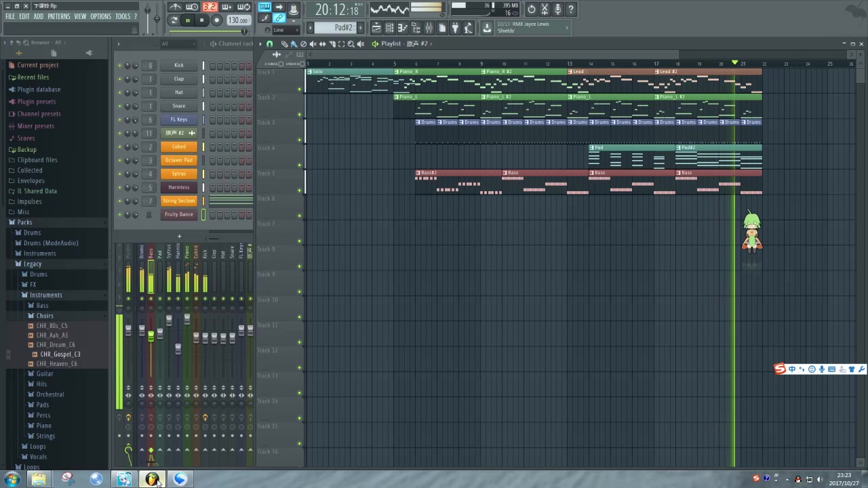Stop playback with the stop button

pyautogui.click(x=201, y=20)
